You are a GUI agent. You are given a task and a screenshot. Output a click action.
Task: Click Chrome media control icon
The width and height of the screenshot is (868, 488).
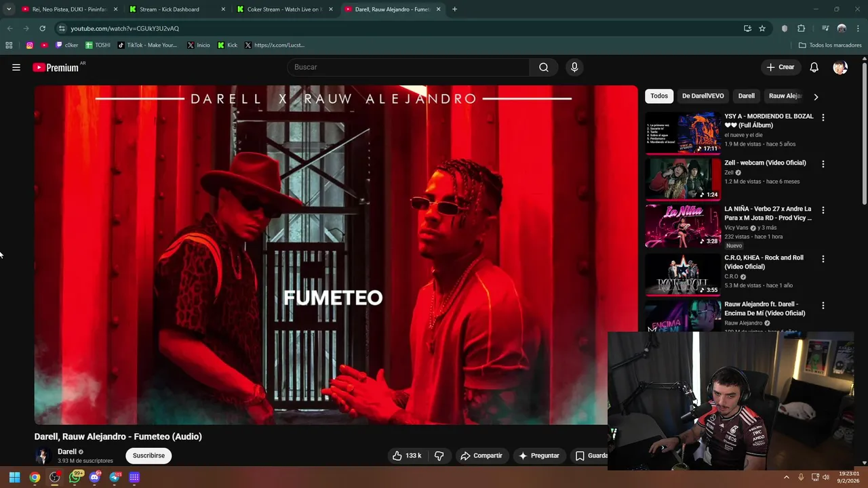825,28
